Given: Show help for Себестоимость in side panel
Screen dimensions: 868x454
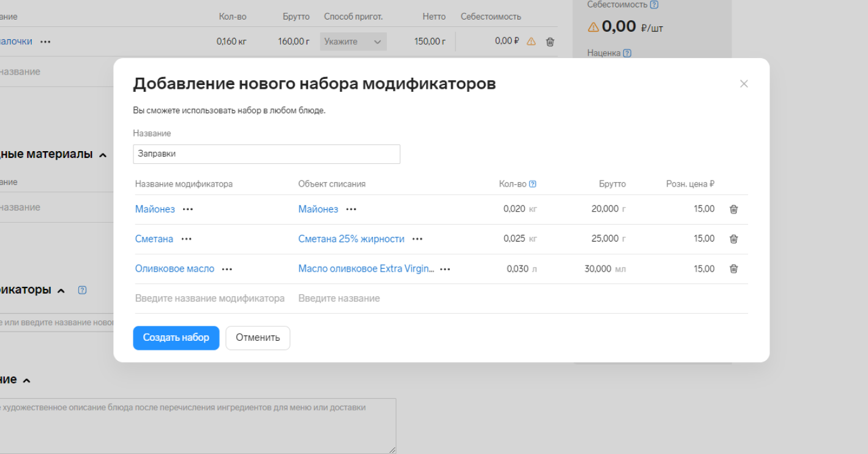Looking at the screenshot, I should pos(654,5).
